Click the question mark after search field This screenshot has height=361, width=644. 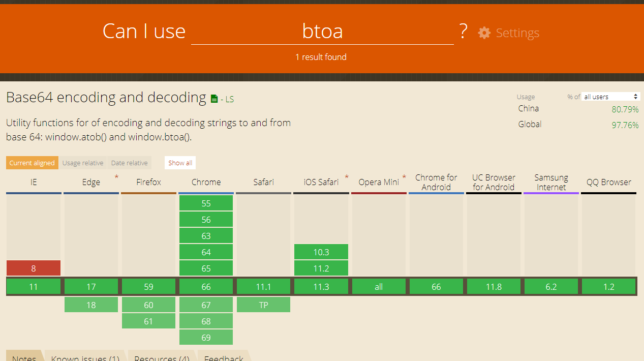coord(463,32)
